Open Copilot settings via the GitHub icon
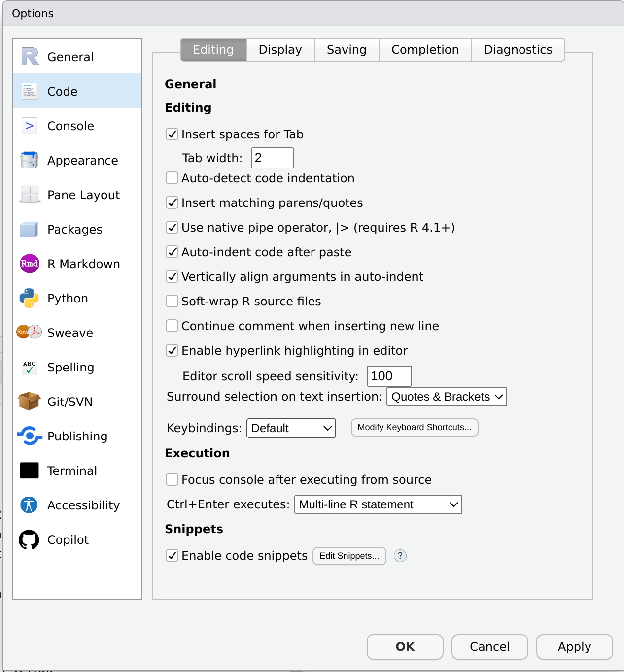Screen dimensions: 624x672 click(29, 539)
